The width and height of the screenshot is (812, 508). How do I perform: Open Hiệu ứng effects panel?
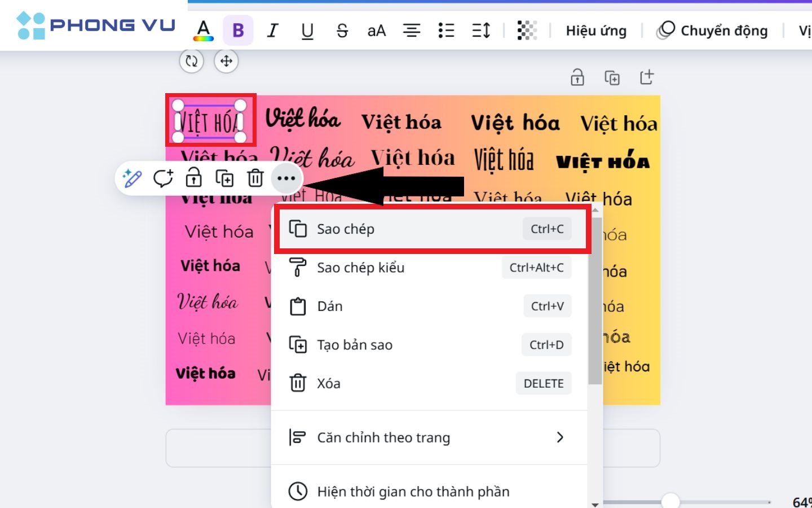coord(596,30)
